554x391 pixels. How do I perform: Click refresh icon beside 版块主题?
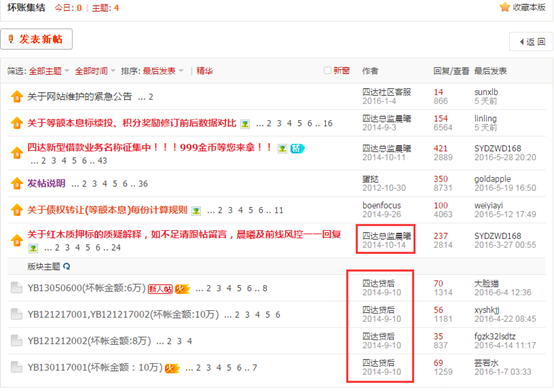66,266
